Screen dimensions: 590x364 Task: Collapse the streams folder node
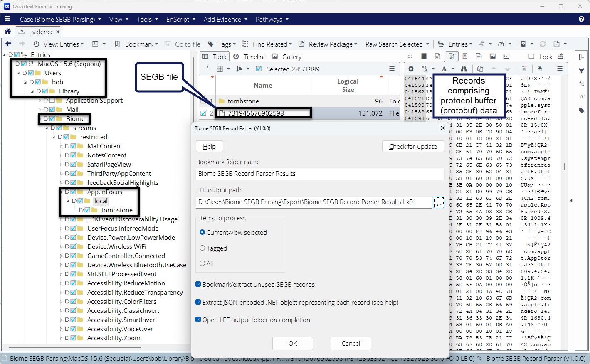pyautogui.click(x=47, y=128)
